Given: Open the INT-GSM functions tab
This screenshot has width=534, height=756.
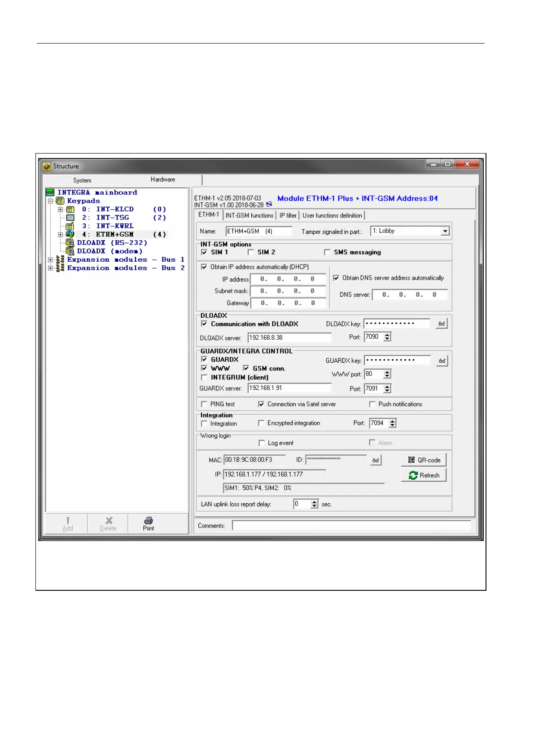Looking at the screenshot, I should [249, 216].
